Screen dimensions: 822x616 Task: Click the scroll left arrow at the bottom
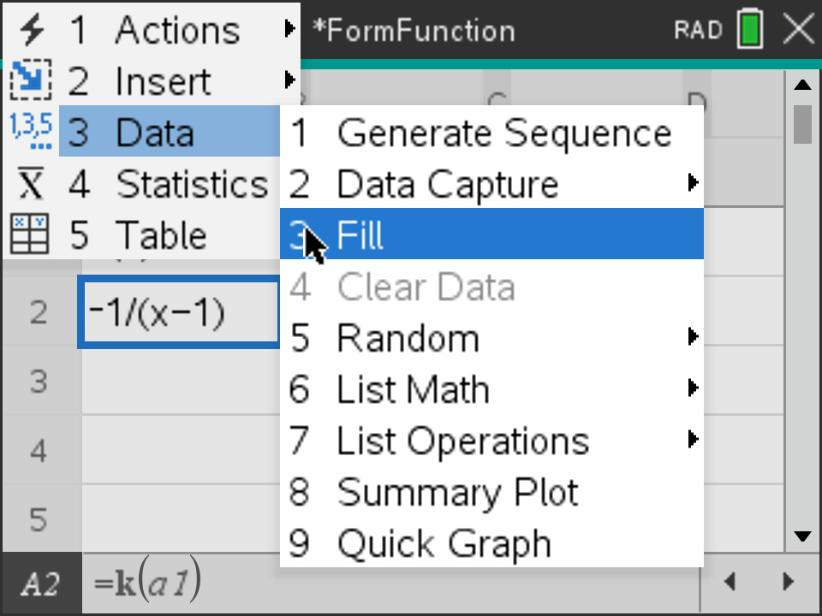[x=730, y=581]
